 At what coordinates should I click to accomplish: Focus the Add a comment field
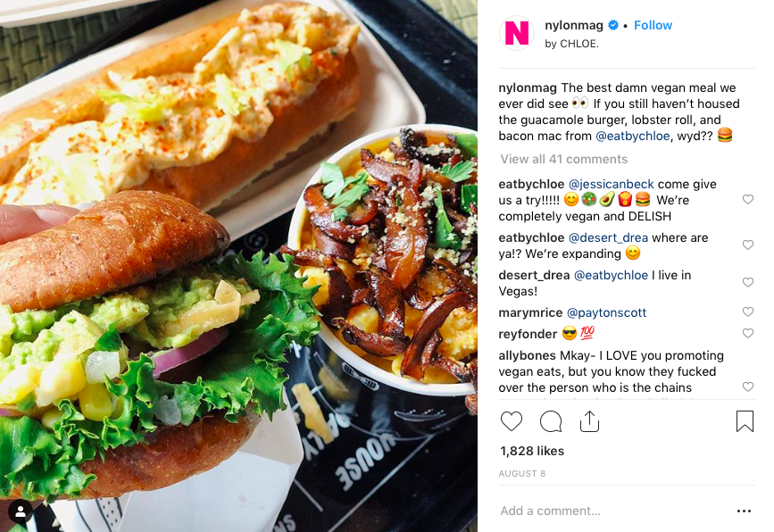pos(612,511)
